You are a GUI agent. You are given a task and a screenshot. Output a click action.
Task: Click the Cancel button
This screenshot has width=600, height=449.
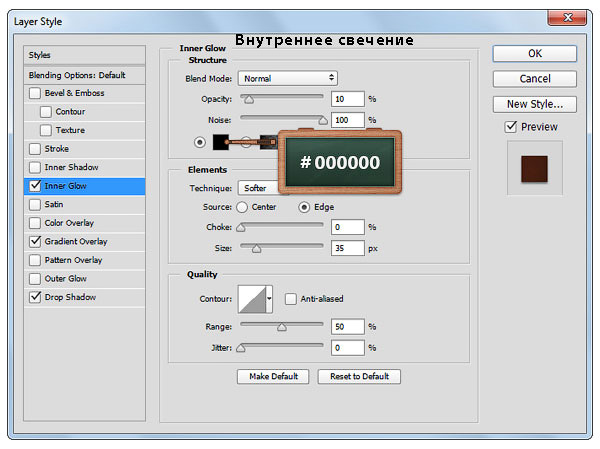point(535,79)
